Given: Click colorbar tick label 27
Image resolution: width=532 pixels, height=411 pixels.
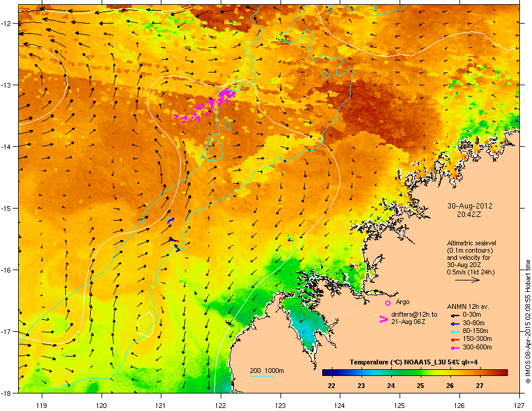Looking at the screenshot, I should pyautogui.click(x=479, y=386).
